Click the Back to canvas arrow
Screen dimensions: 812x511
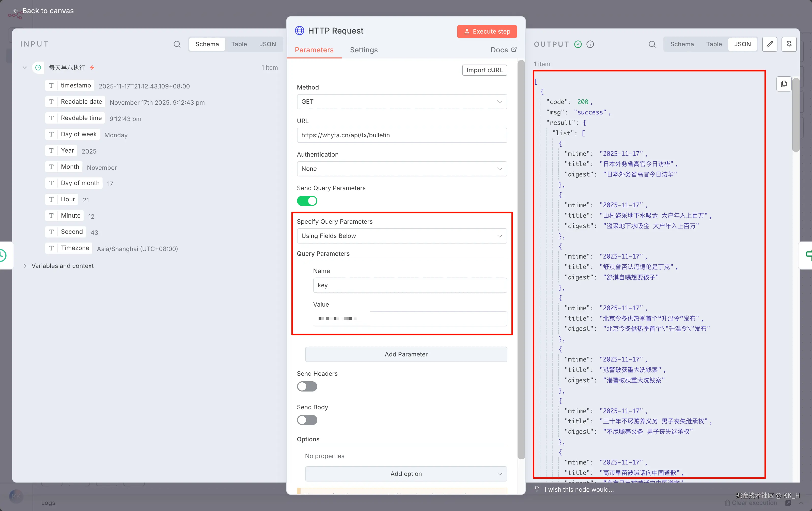click(x=15, y=11)
